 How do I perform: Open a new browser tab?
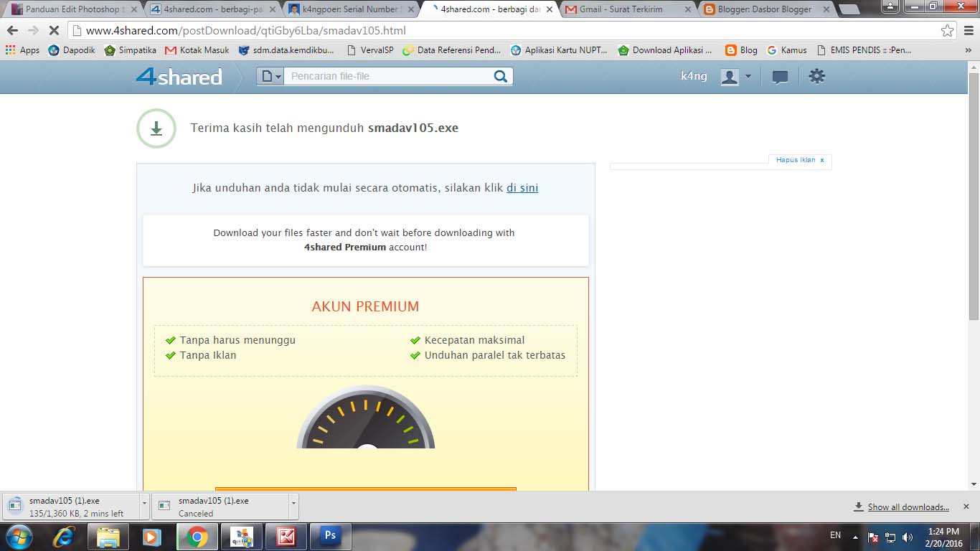pyautogui.click(x=849, y=9)
